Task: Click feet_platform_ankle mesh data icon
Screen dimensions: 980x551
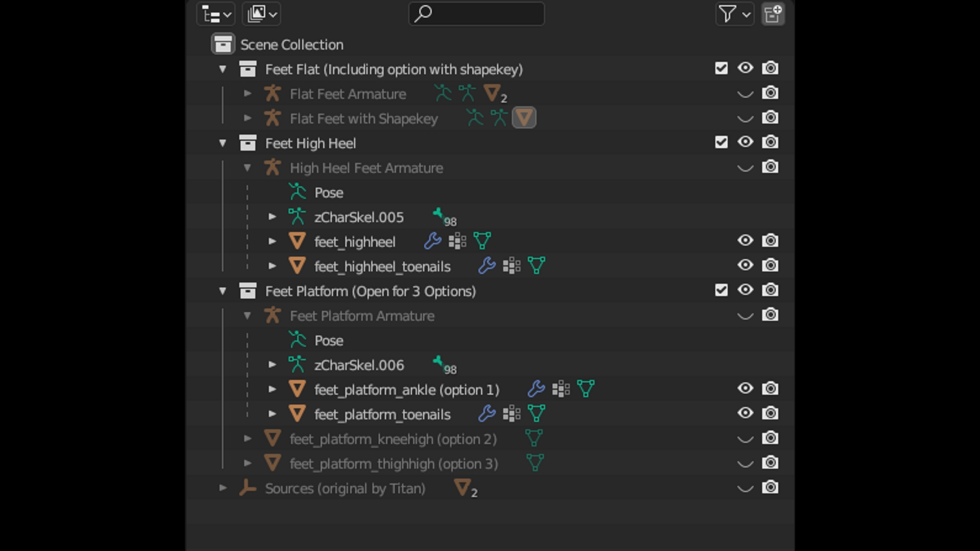Action: click(x=585, y=389)
